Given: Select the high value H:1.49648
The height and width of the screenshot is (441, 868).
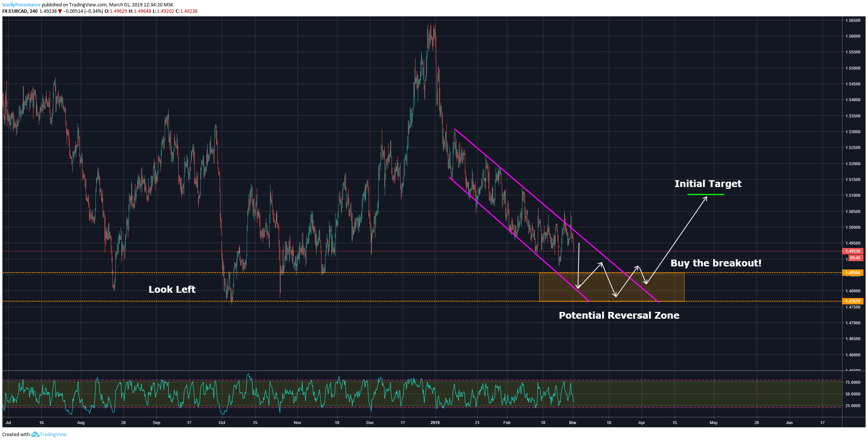Looking at the screenshot, I should tap(140, 11).
